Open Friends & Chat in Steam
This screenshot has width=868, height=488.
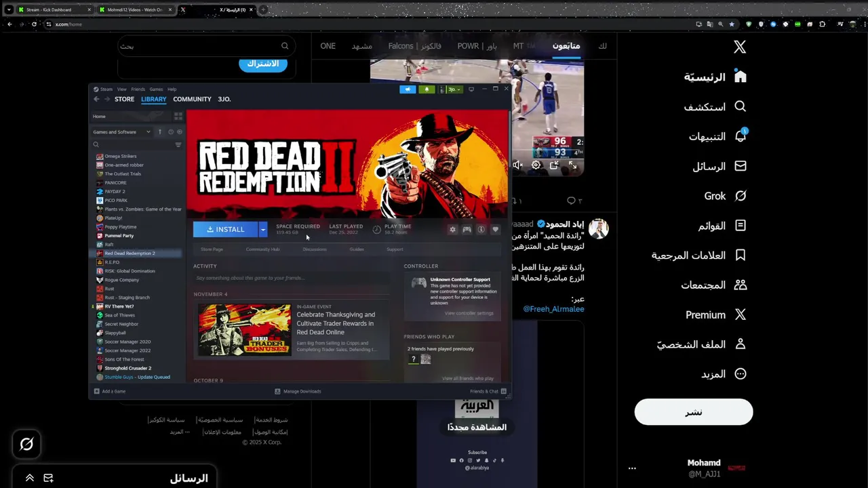tap(488, 391)
